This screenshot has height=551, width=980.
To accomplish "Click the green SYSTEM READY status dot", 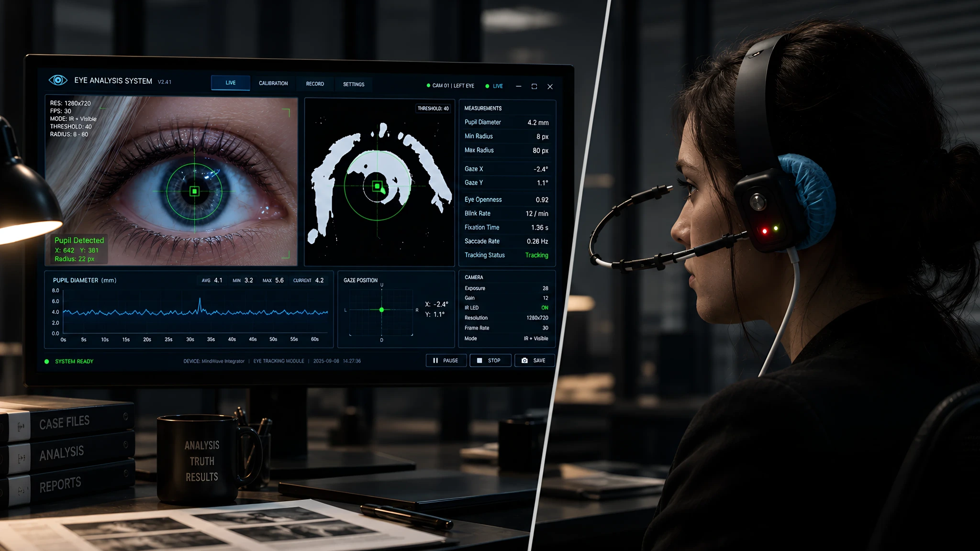I will click(x=47, y=362).
